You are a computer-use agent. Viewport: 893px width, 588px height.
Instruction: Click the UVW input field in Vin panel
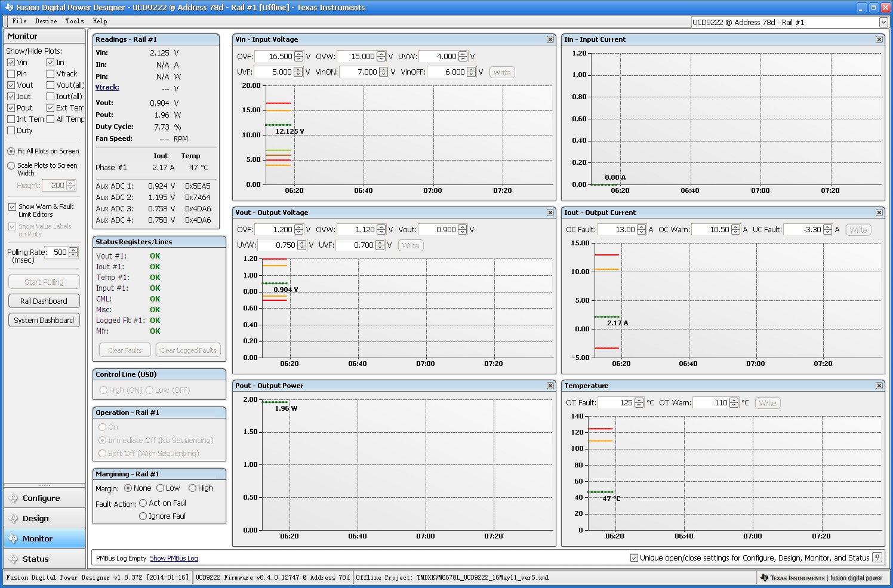438,57
